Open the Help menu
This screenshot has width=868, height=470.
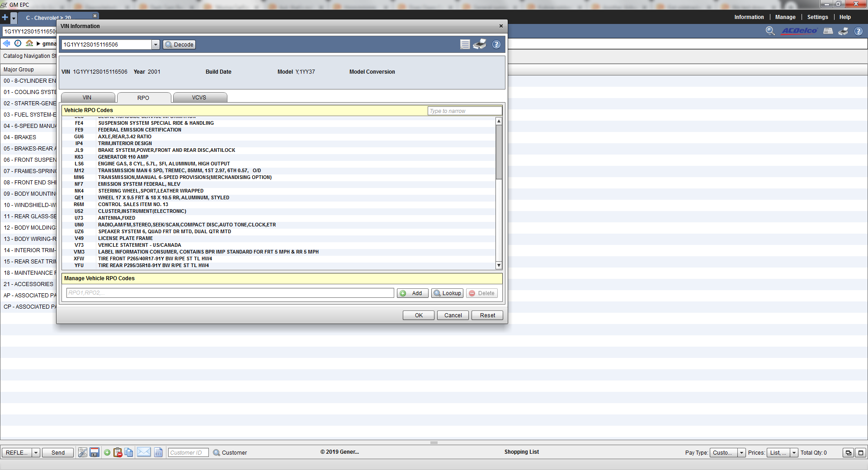point(845,17)
